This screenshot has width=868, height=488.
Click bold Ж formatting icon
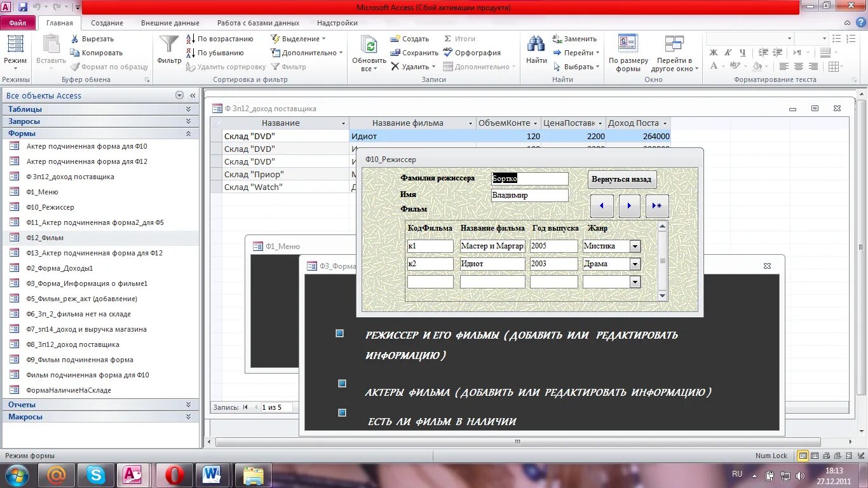click(x=713, y=53)
